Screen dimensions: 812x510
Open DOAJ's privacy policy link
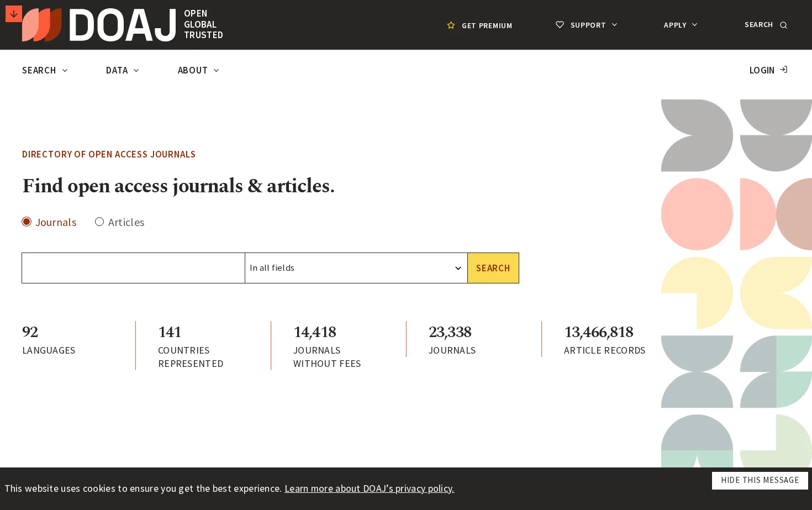369,488
